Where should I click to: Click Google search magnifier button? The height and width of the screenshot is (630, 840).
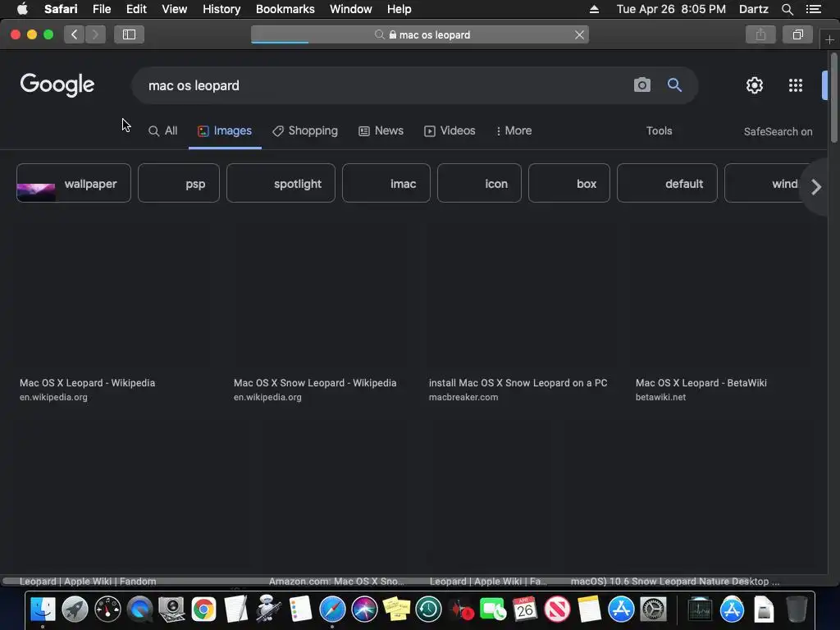(674, 84)
